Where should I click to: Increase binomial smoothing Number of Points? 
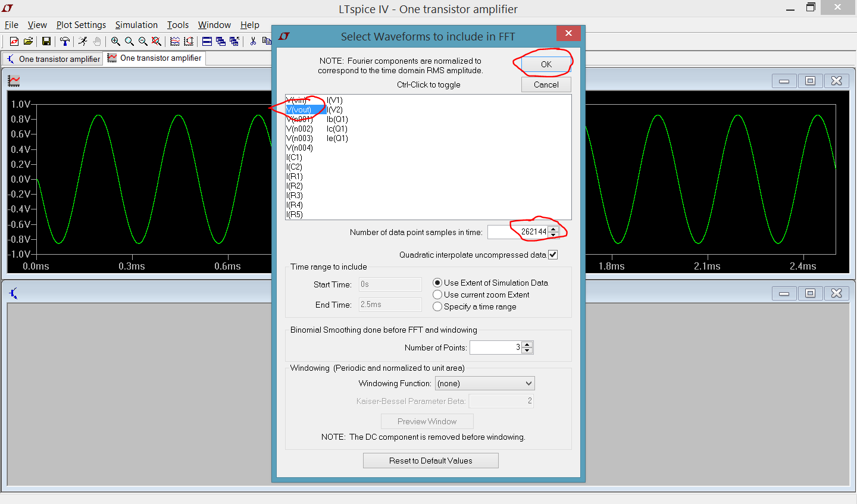tap(527, 345)
